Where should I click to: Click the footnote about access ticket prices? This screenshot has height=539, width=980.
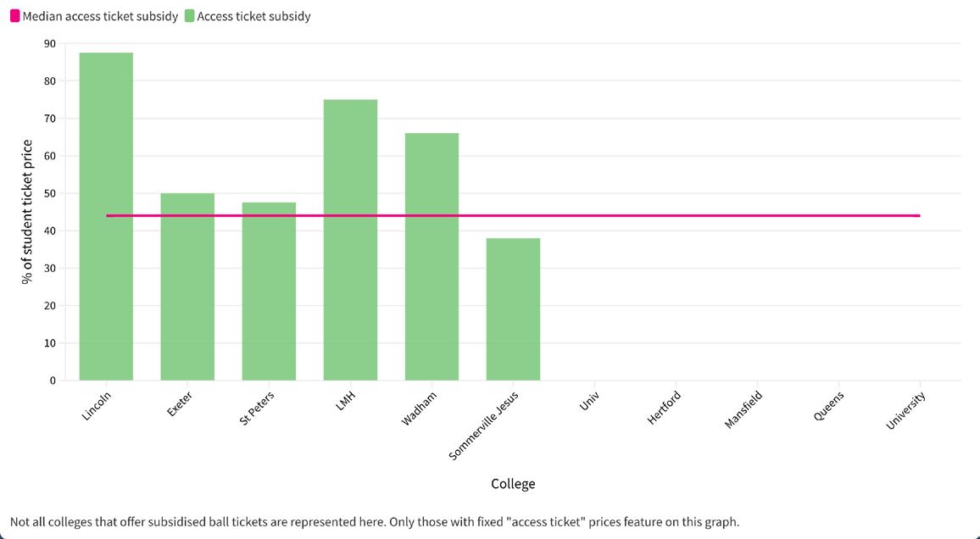[x=375, y=521]
